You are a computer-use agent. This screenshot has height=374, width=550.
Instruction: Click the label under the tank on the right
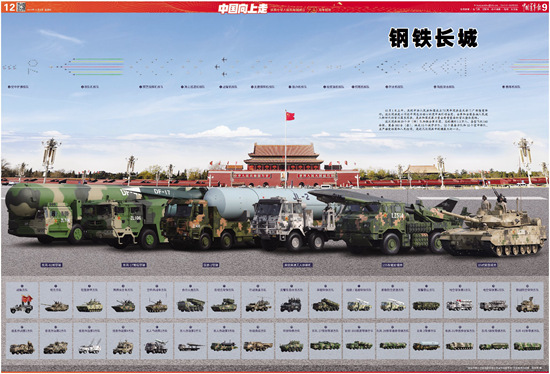click(x=487, y=265)
